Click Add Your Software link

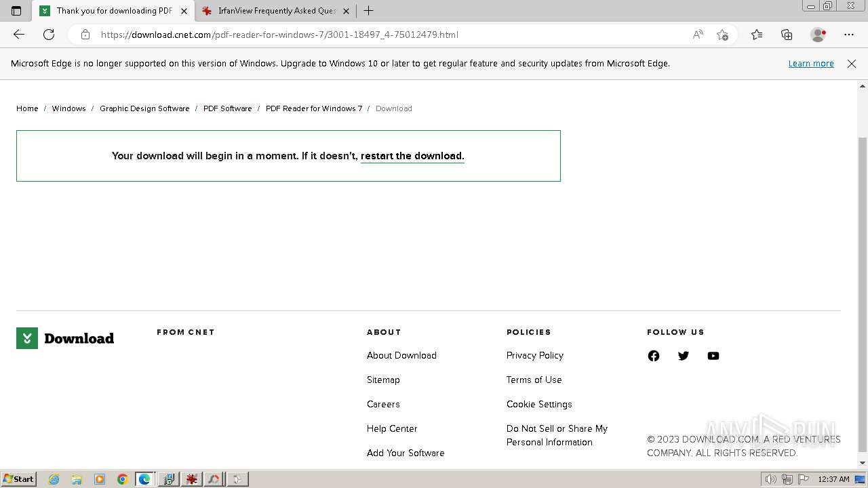pos(406,453)
